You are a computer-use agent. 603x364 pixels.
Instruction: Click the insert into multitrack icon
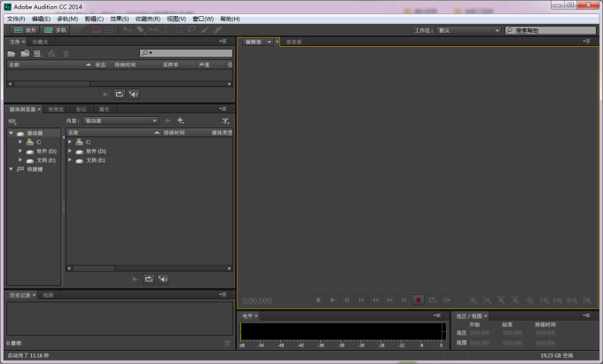point(51,54)
